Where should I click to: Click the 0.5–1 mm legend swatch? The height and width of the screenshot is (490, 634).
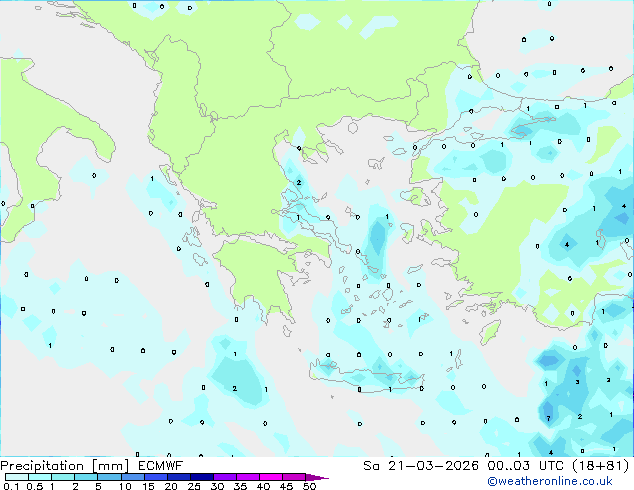tap(40, 477)
